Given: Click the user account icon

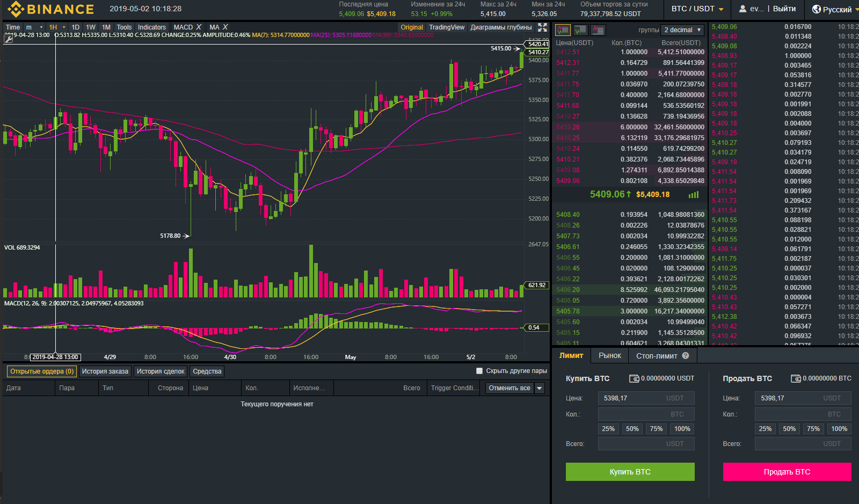Looking at the screenshot, I should click(x=743, y=9).
